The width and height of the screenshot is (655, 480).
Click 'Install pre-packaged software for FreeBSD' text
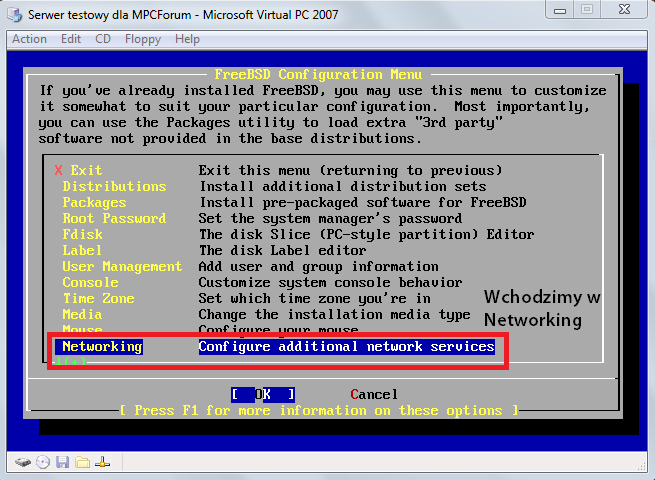point(363,203)
